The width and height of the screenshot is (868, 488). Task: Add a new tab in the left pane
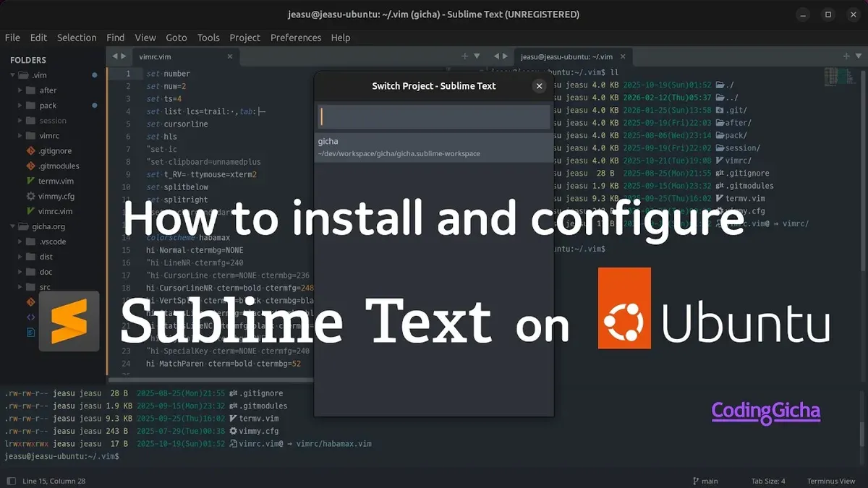[x=465, y=56]
